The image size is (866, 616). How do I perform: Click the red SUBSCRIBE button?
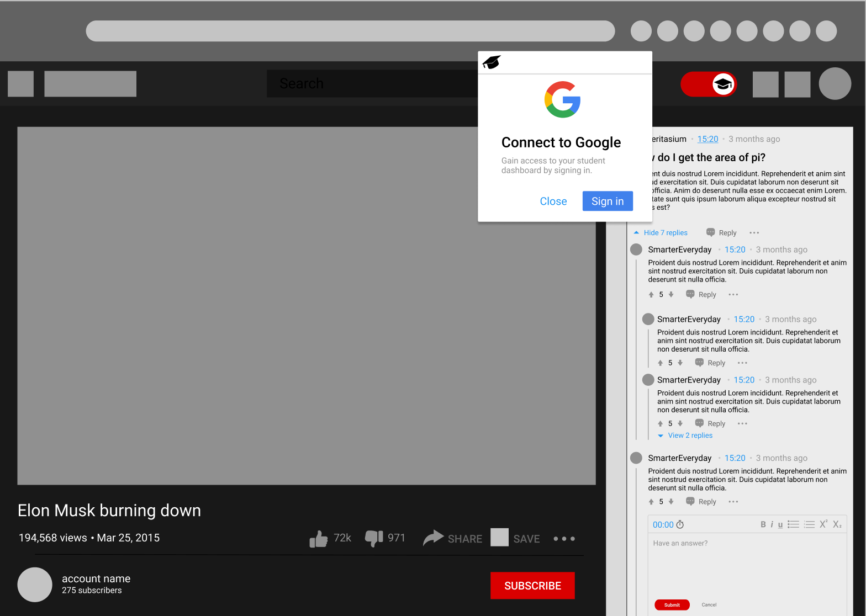532,586
